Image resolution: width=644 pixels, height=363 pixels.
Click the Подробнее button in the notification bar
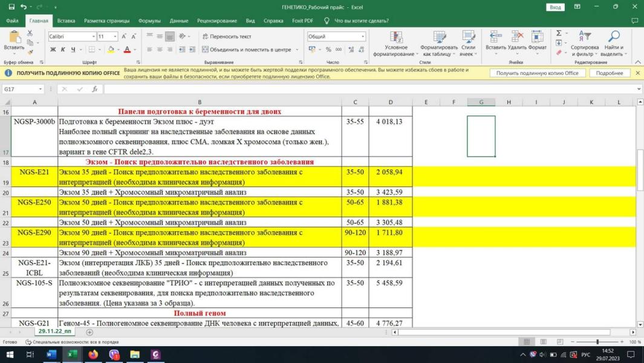(609, 73)
